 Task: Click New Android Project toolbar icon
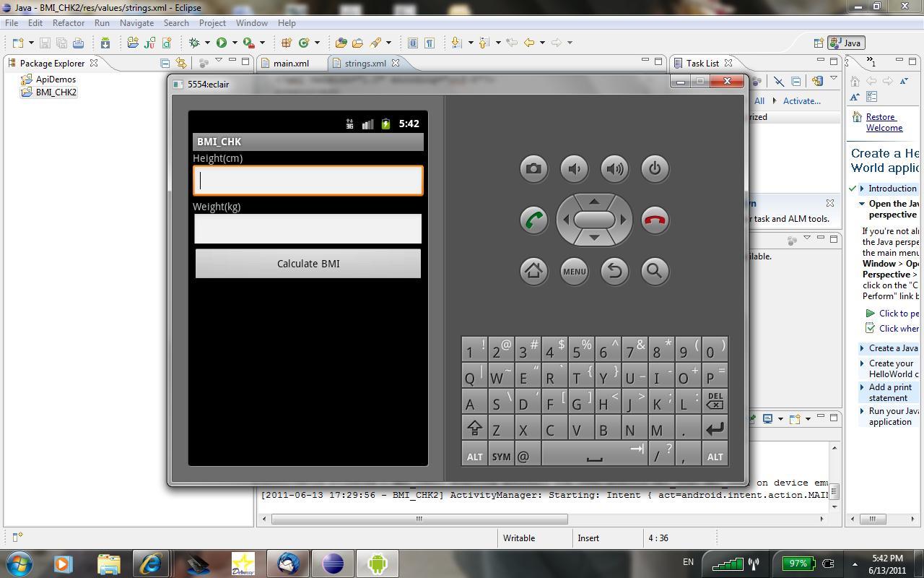point(133,43)
